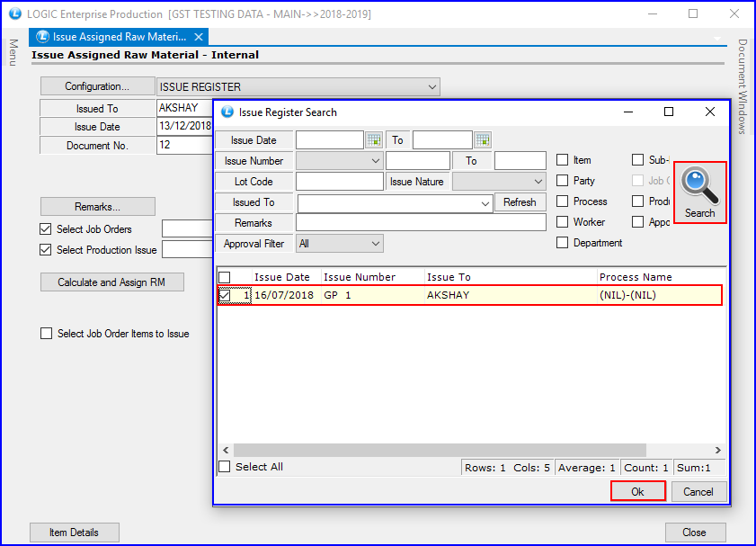Click Calculate and Assign RM button
This screenshot has width=756, height=546.
coord(111,282)
